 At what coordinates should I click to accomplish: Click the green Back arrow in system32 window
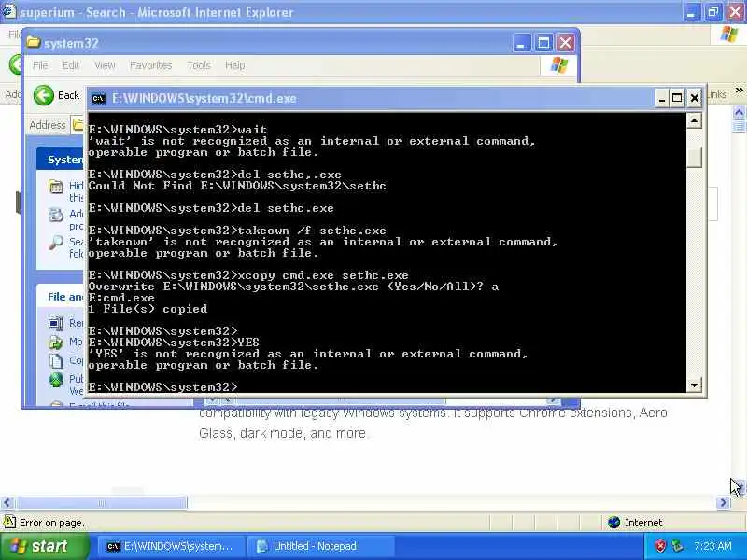click(x=44, y=95)
